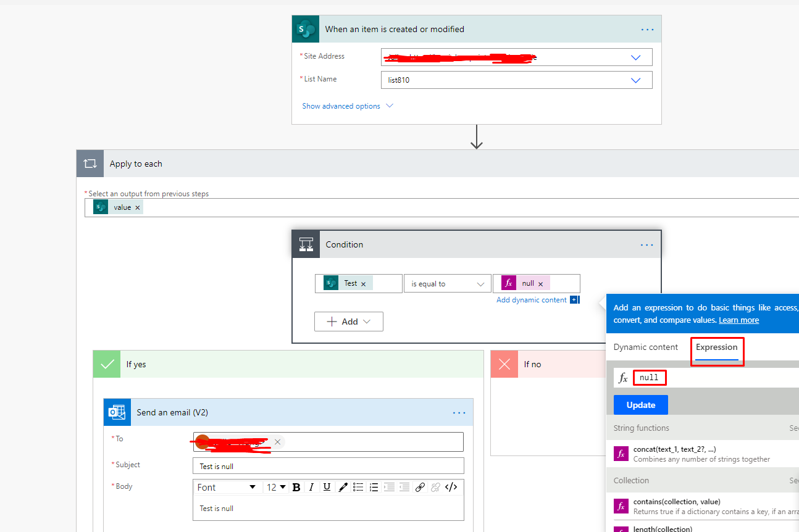This screenshot has width=799, height=532.
Task: Click the Add dynamic content link
Action: 532,300
